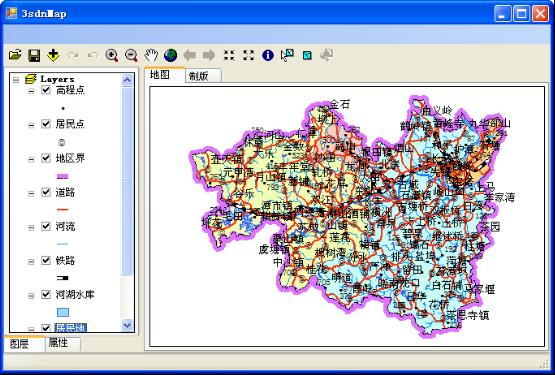Viewport: 555px width, 375px height.
Task: Collapse the 居民点 layer legend
Action: tap(31, 125)
